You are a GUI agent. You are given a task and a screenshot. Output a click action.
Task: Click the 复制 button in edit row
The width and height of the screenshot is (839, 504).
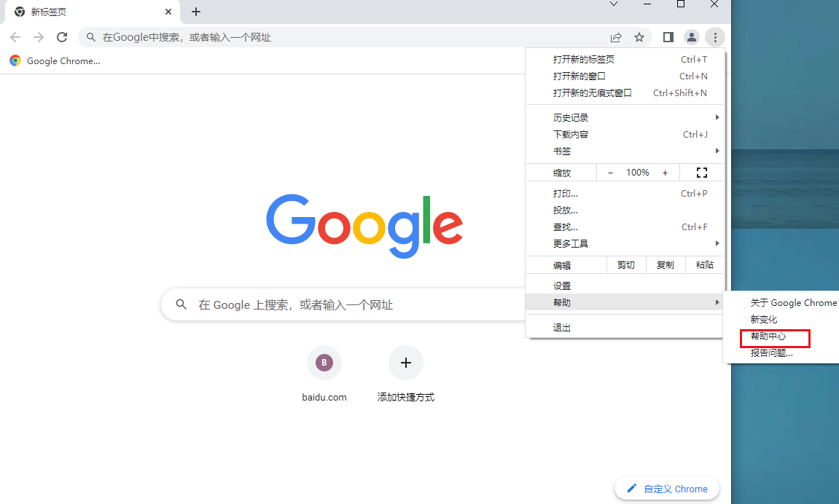pos(665,265)
